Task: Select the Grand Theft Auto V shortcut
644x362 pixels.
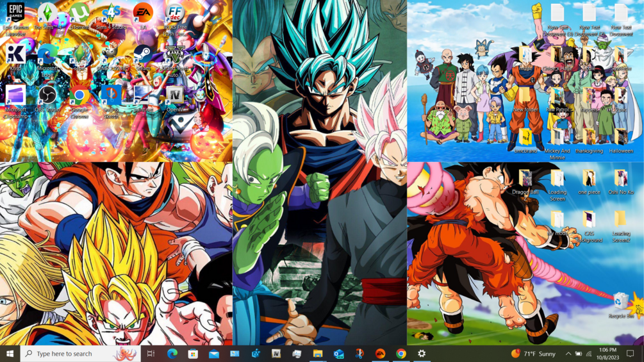Action: coord(175,61)
